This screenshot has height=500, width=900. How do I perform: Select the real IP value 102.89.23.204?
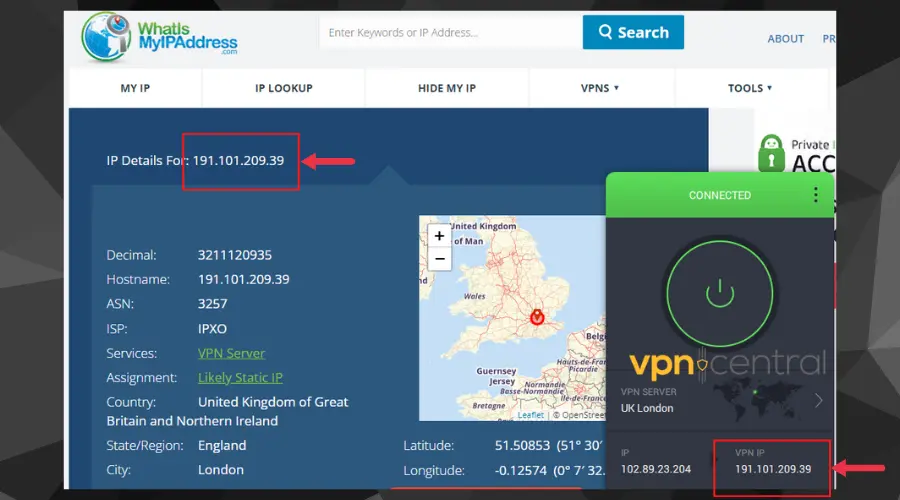click(655, 469)
